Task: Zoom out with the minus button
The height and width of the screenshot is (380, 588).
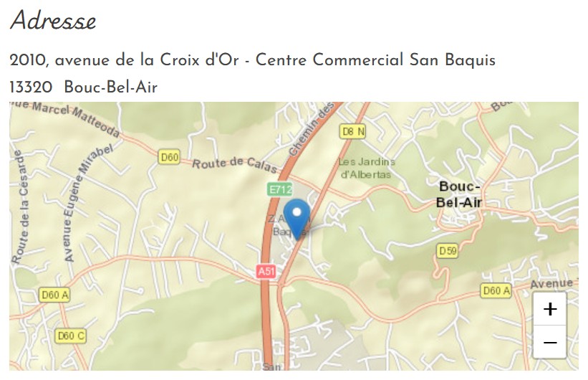Action: click(x=550, y=342)
